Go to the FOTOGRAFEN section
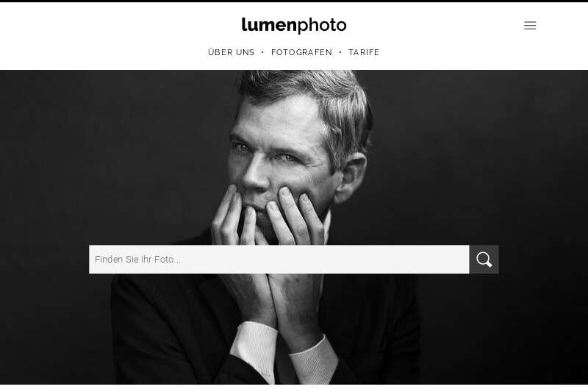 tap(301, 52)
